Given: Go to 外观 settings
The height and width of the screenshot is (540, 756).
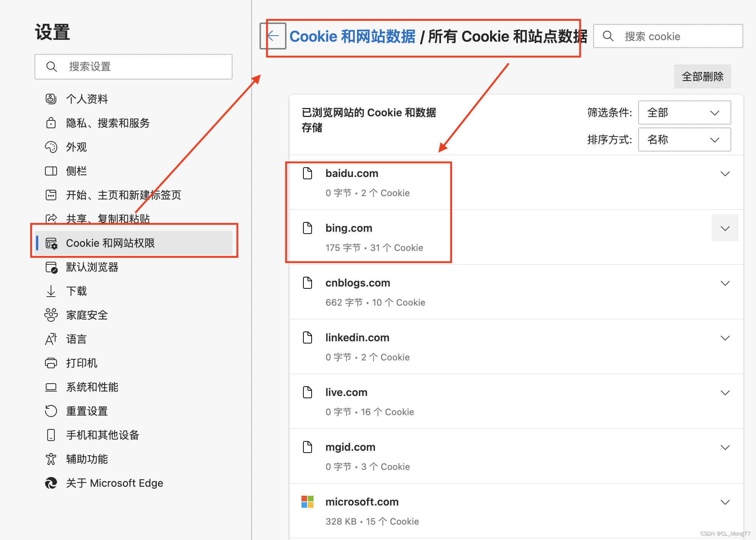Looking at the screenshot, I should [133, 147].
